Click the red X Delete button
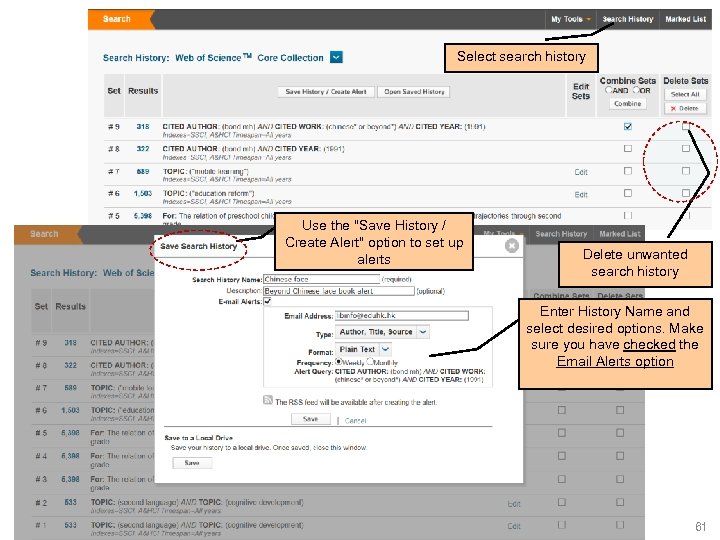The width and height of the screenshot is (720, 540). tap(685, 108)
